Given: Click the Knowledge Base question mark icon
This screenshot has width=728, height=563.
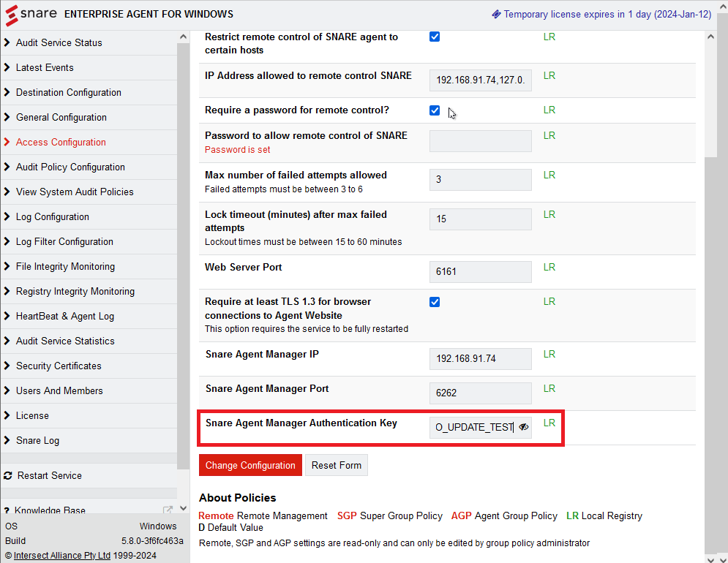Looking at the screenshot, I should point(7,510).
